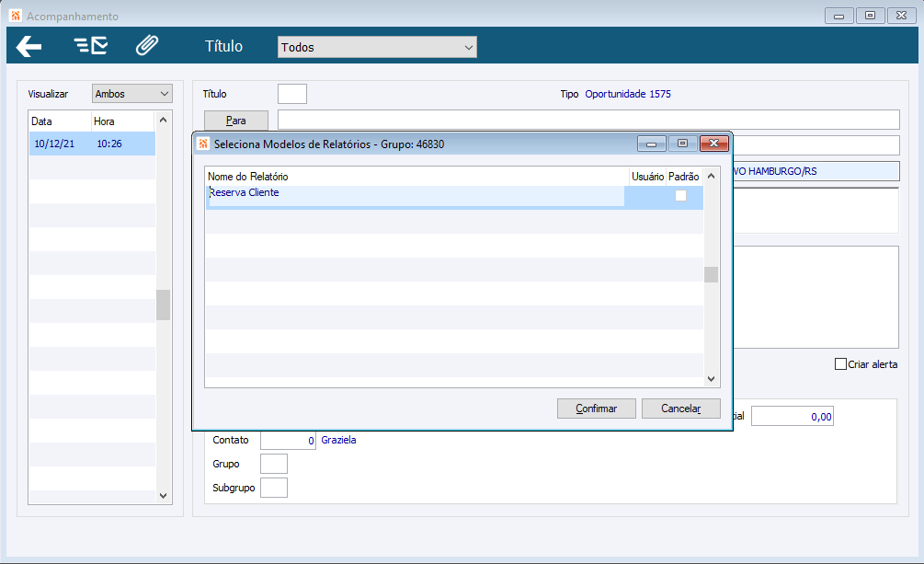Screen dimensions: 924x564
Task: Click the Acompanhamento window app icon
Action: click(16, 16)
